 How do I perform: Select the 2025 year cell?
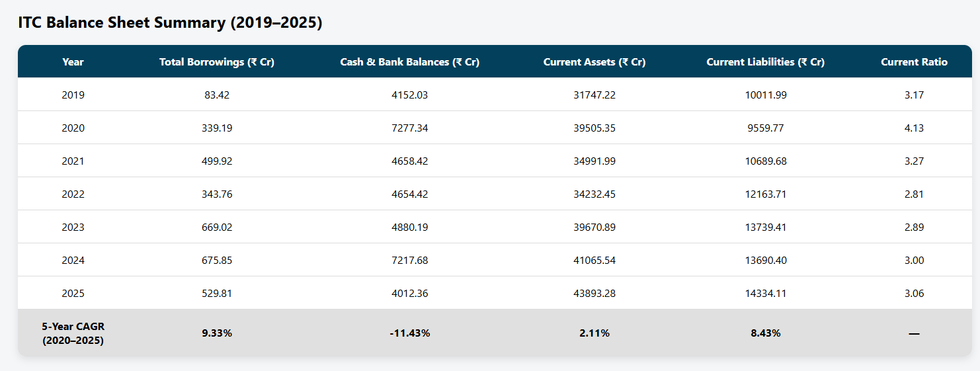[73, 293]
